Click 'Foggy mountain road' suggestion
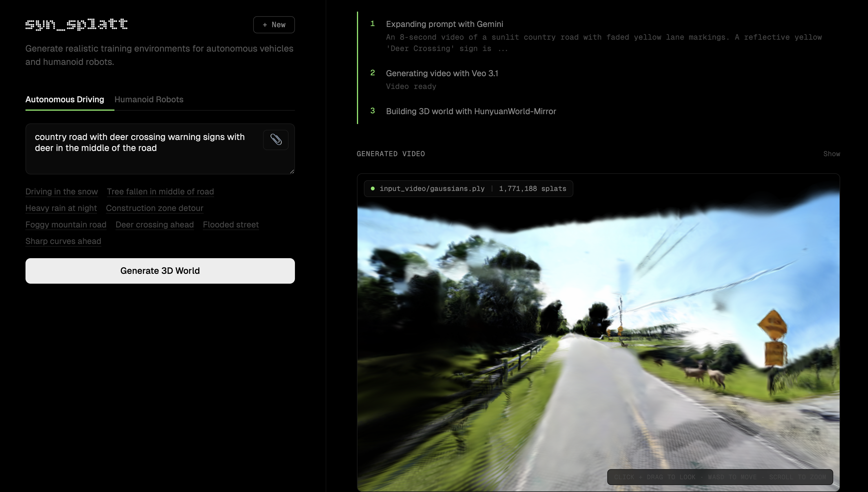This screenshot has width=868, height=492. coord(66,225)
